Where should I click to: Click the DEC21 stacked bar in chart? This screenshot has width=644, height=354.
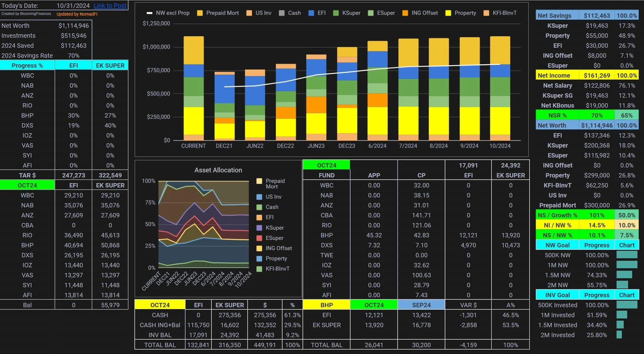point(225,106)
